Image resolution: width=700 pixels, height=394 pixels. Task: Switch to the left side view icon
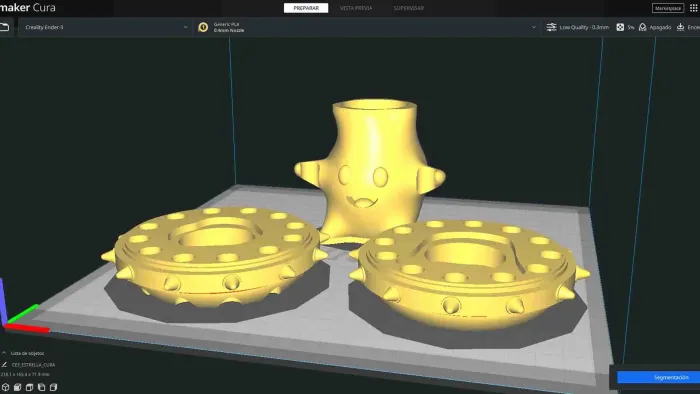42,387
